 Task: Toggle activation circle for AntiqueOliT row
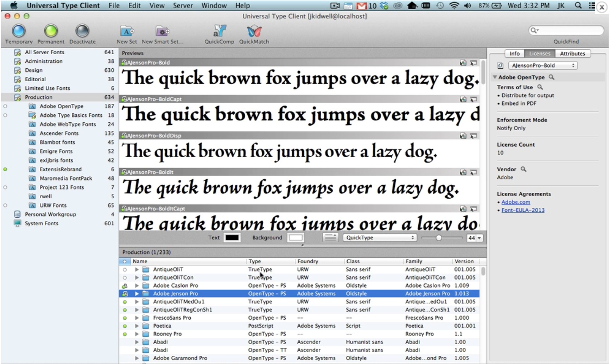coord(125,270)
